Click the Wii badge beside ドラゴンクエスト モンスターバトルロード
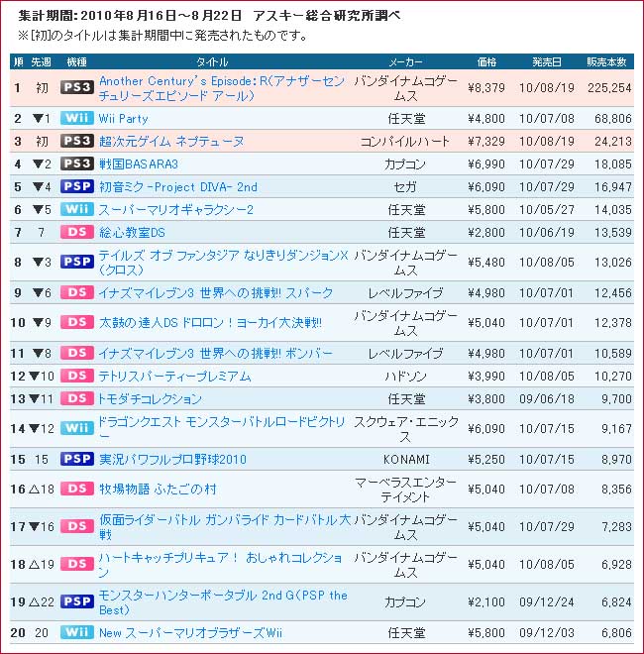 click(x=76, y=428)
